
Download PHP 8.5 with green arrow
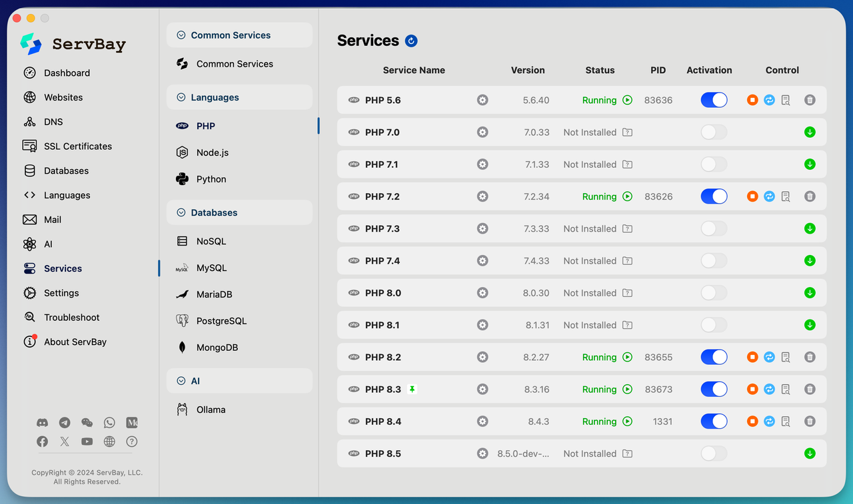pyautogui.click(x=810, y=453)
